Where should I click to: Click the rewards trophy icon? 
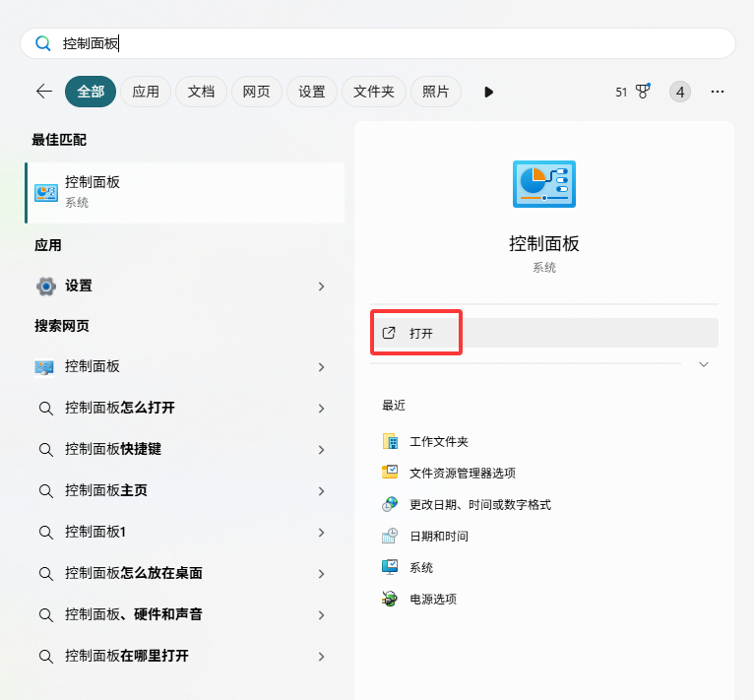click(x=643, y=92)
